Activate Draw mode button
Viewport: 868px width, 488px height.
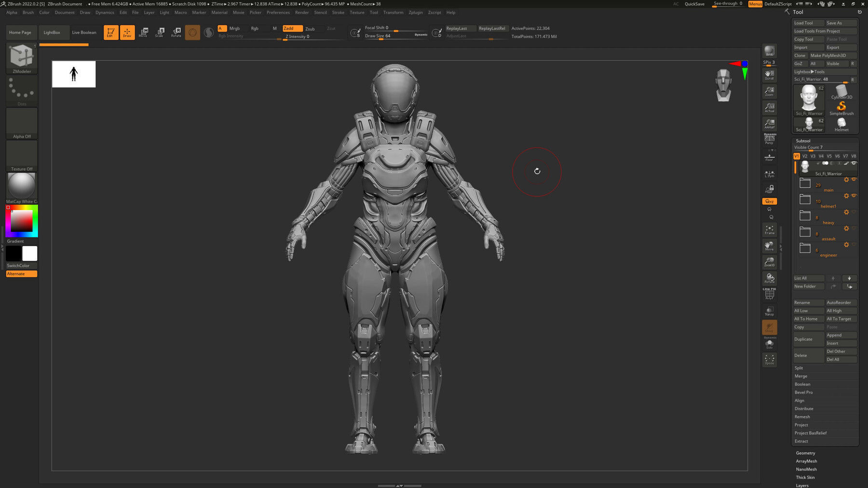[x=127, y=32]
